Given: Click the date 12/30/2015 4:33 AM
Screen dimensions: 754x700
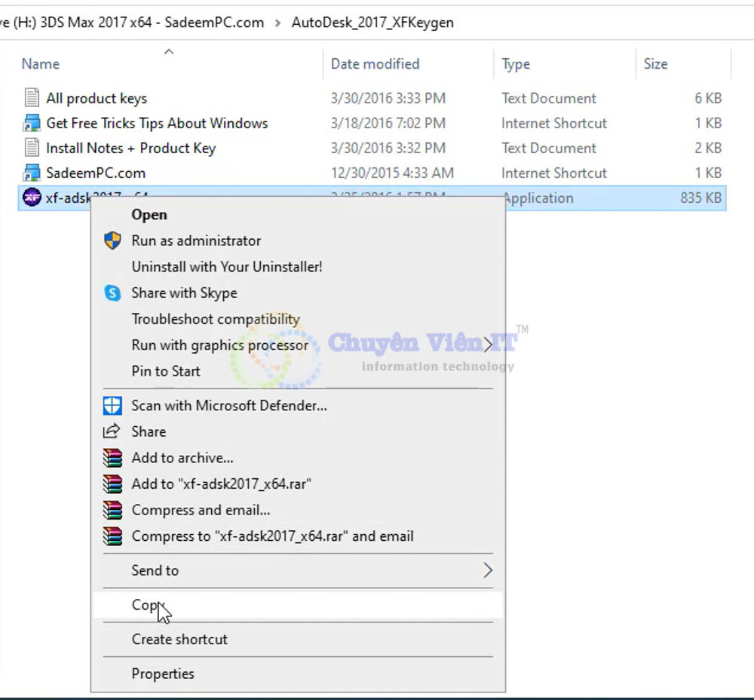Looking at the screenshot, I should tap(392, 173).
